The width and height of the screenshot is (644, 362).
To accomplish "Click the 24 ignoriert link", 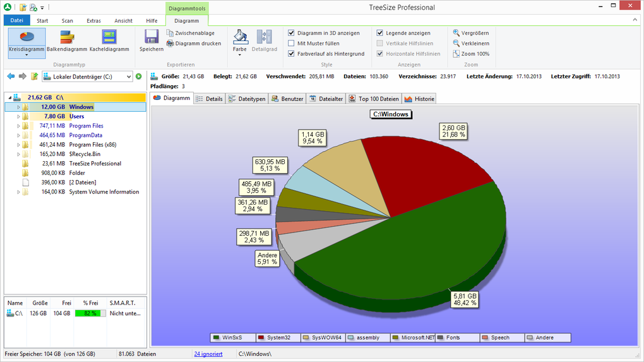I will (208, 354).
